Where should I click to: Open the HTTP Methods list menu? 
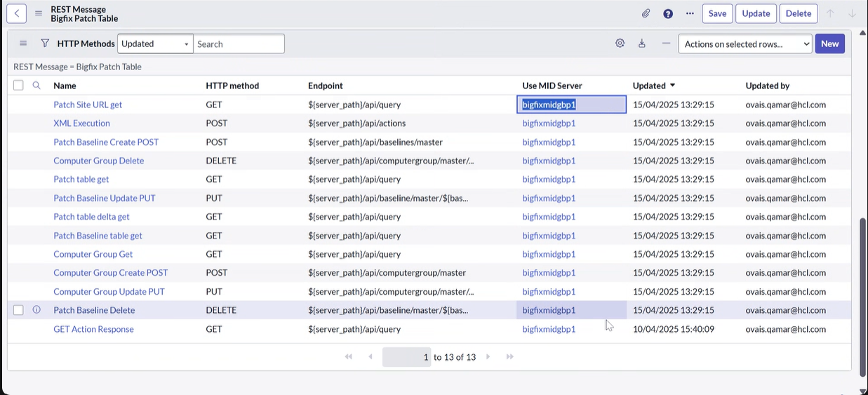click(23, 43)
